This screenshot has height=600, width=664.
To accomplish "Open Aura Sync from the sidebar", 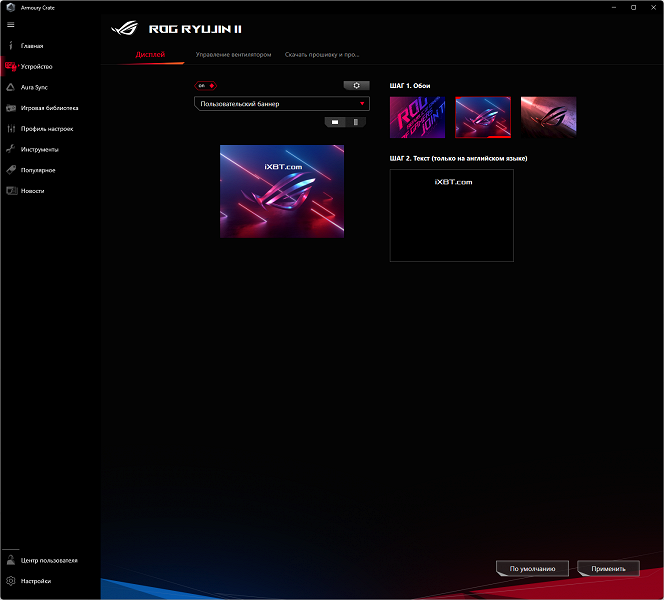I will pyautogui.click(x=34, y=87).
